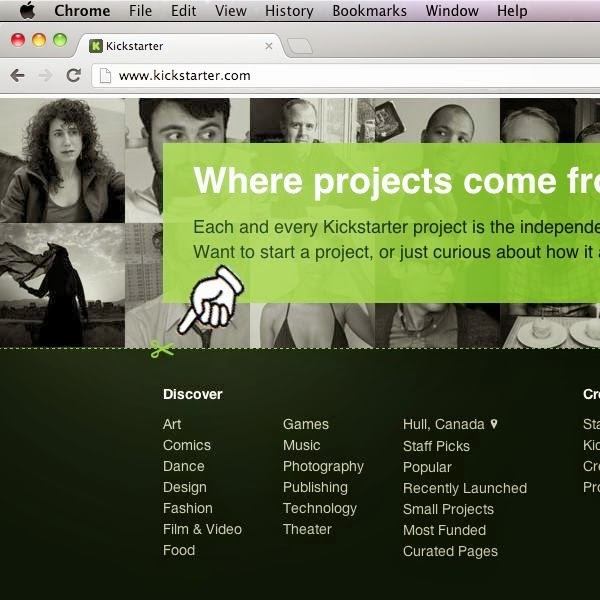View Staff Picks projects
The width and height of the screenshot is (600, 600).
click(x=436, y=446)
